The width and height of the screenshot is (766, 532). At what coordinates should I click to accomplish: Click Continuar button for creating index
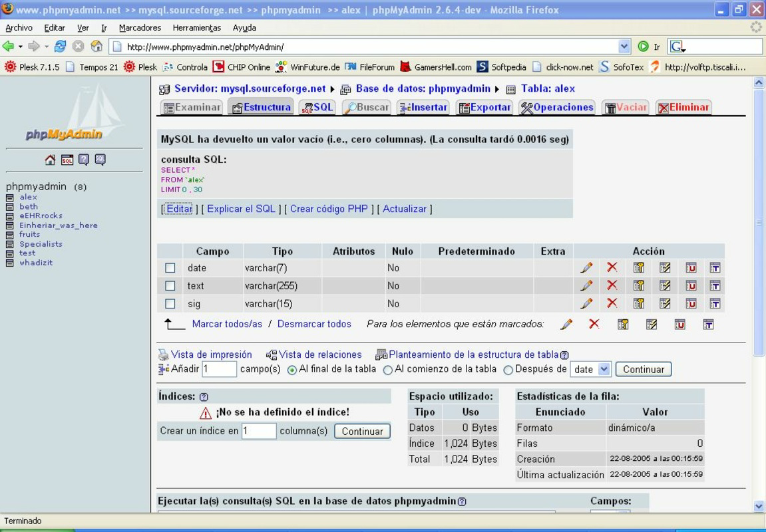pyautogui.click(x=362, y=432)
